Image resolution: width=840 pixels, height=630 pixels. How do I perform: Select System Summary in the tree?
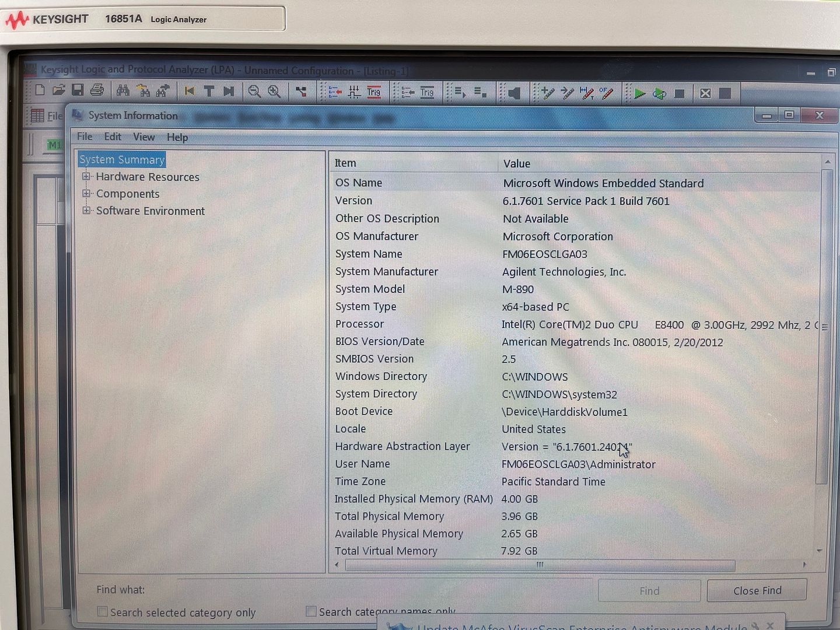coord(122,159)
